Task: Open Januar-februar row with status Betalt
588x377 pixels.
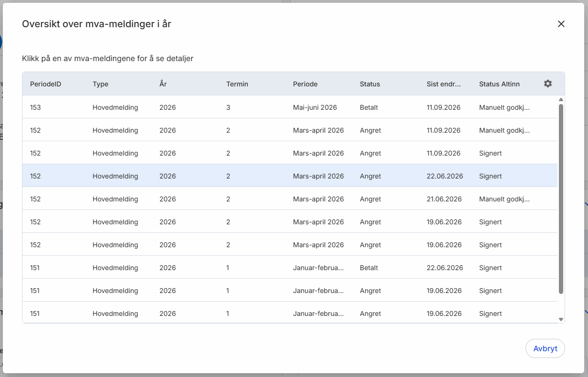Action: [290, 268]
